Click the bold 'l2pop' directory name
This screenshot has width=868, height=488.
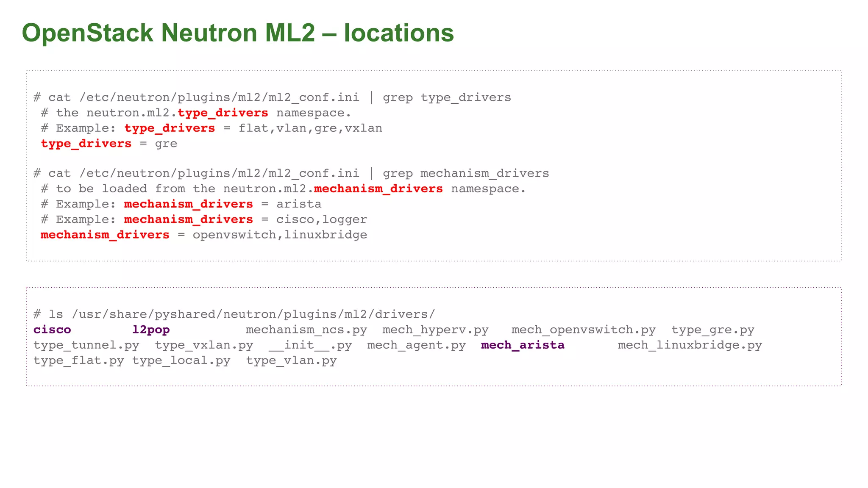[x=151, y=330]
